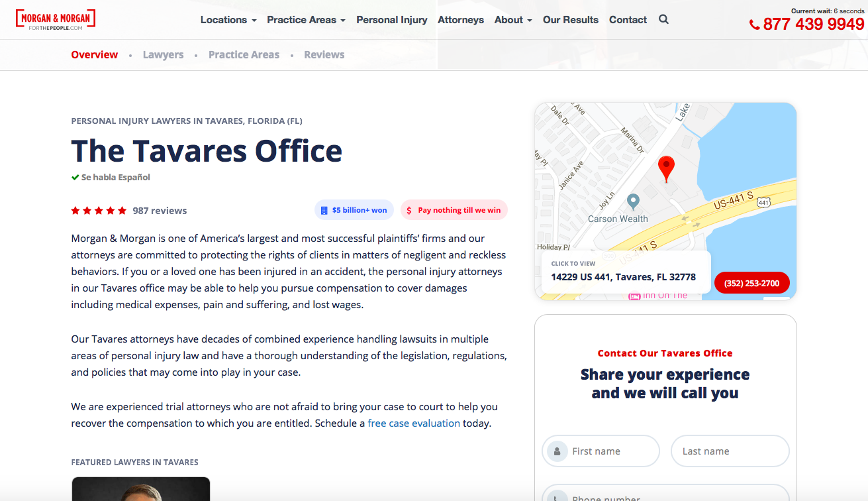Image resolution: width=868 pixels, height=501 pixels.
Task: Focus the Last name input field
Action: (x=730, y=451)
